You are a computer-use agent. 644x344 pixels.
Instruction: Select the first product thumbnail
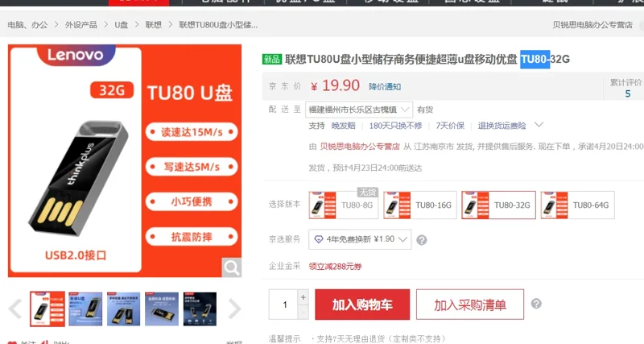[x=47, y=309]
